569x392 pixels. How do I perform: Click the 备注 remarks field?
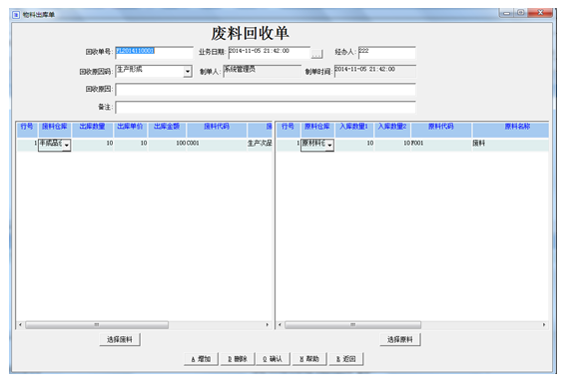[x=266, y=108]
